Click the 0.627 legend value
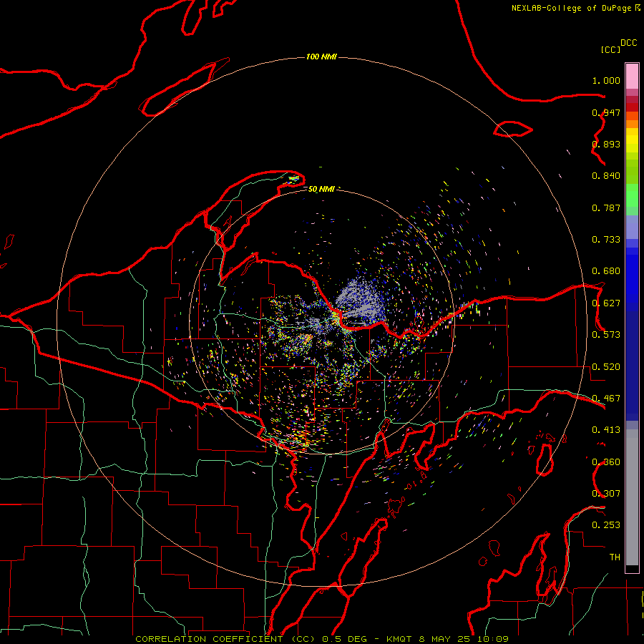 [606, 303]
